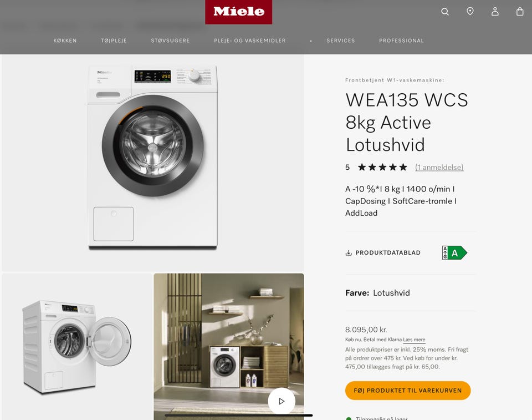Open the 1 anmeldelse reviews link
The width and height of the screenshot is (532, 420).
point(439,167)
